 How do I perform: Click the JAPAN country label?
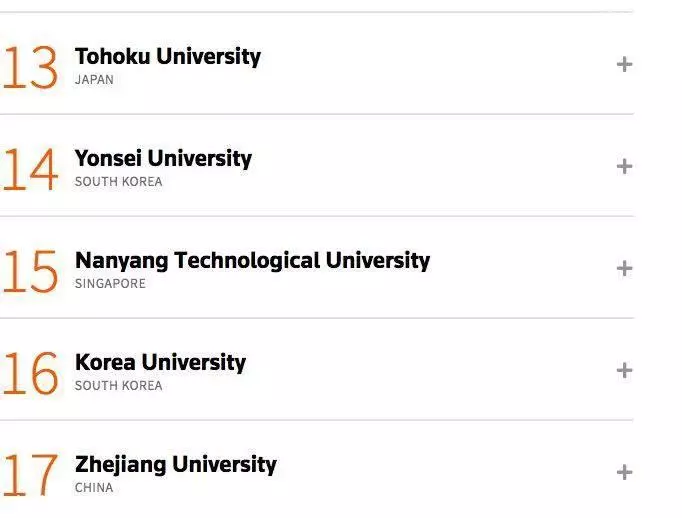[94, 80]
